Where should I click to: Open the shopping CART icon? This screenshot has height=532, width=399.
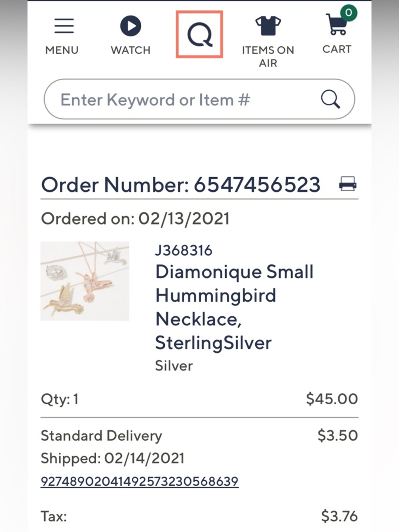[x=336, y=24]
